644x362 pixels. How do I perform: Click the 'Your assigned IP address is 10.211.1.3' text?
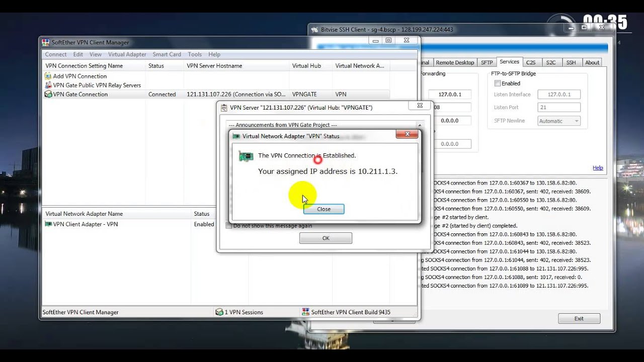point(328,171)
